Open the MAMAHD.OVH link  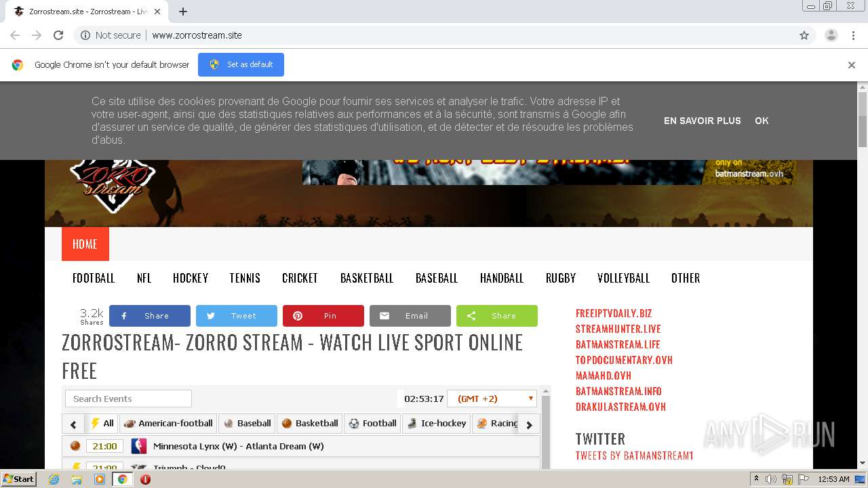pyautogui.click(x=604, y=375)
